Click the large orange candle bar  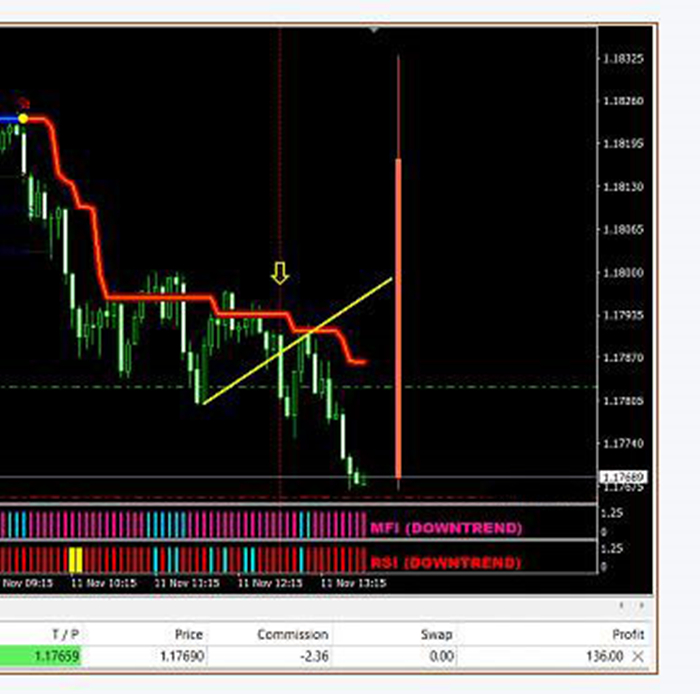pos(398,317)
